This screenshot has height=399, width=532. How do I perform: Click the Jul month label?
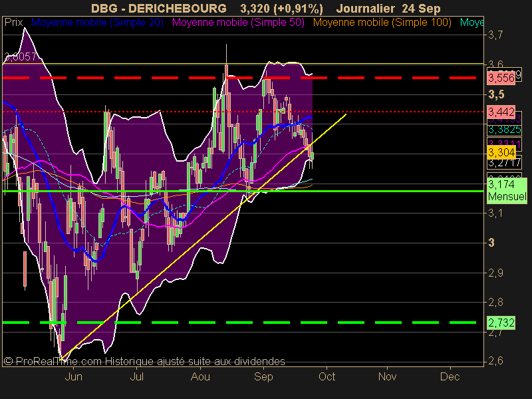[137, 376]
